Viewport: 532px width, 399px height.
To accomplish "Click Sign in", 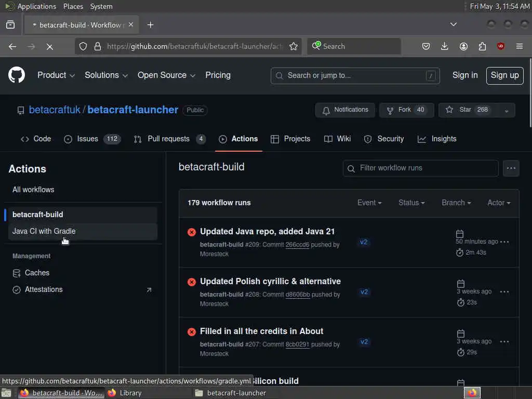I will pyautogui.click(x=465, y=75).
